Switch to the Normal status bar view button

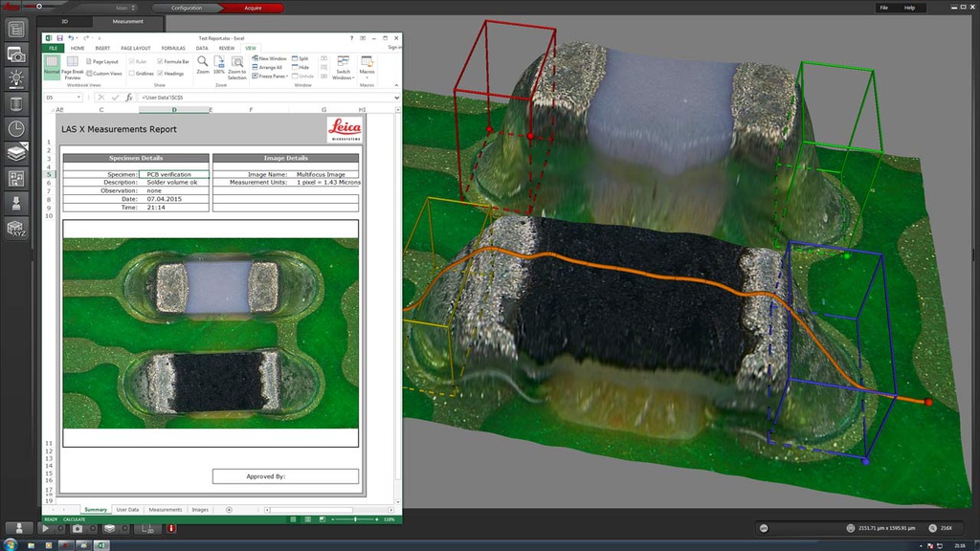293,519
